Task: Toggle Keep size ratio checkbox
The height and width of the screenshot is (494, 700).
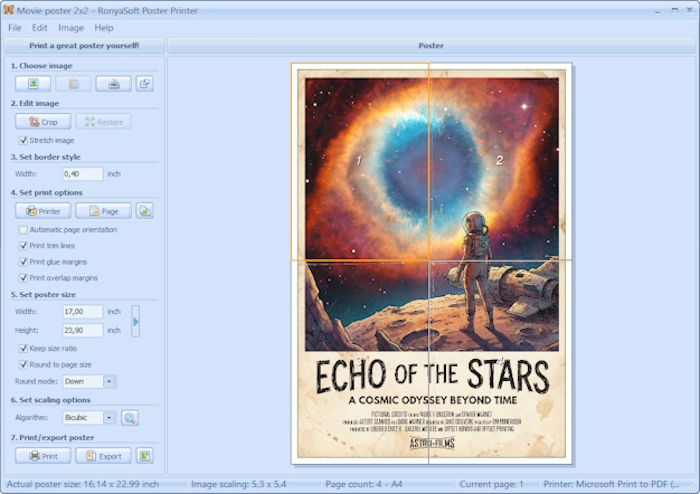Action: tap(23, 348)
